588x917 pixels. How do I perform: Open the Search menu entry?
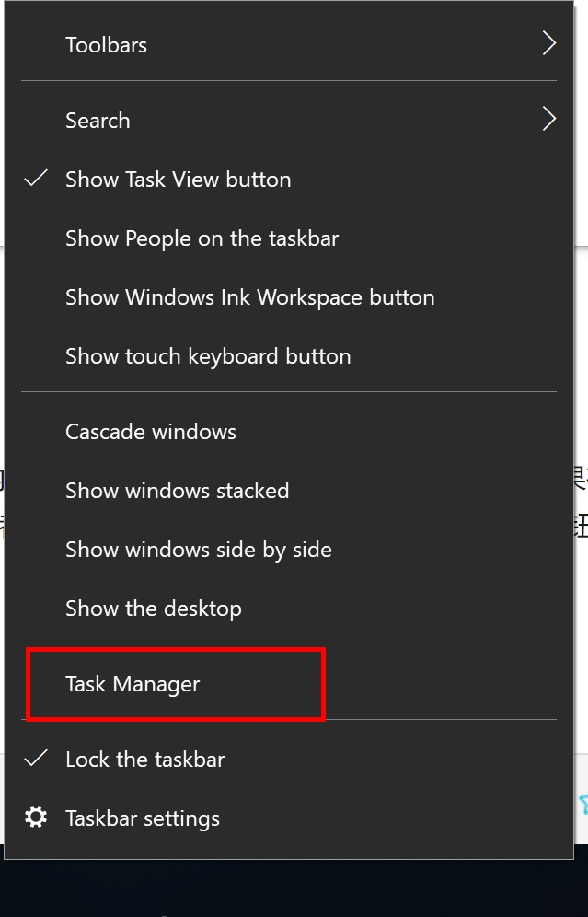[x=98, y=121]
